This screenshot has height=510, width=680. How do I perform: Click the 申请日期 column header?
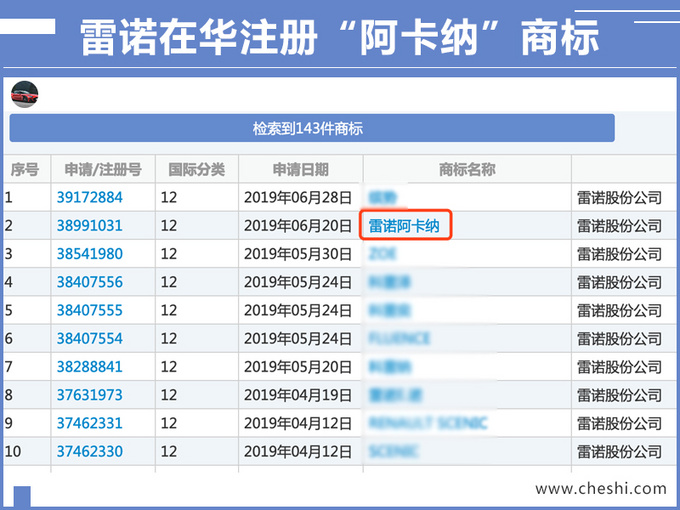[301, 169]
